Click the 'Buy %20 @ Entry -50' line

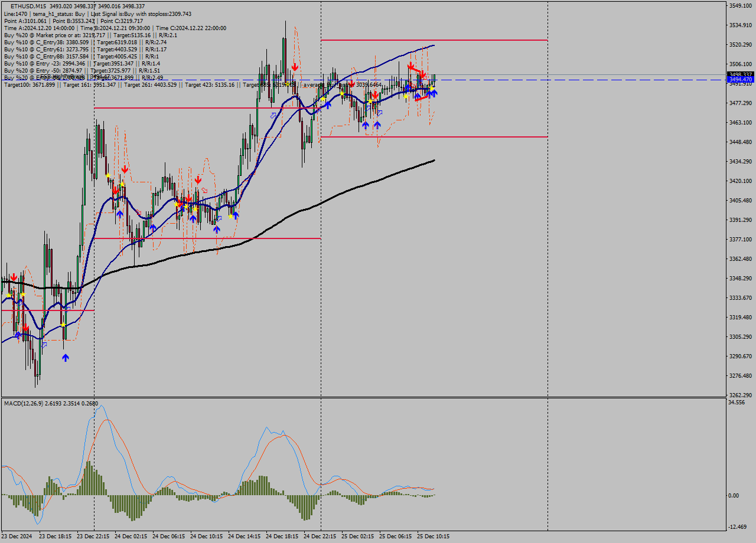(x=82, y=70)
